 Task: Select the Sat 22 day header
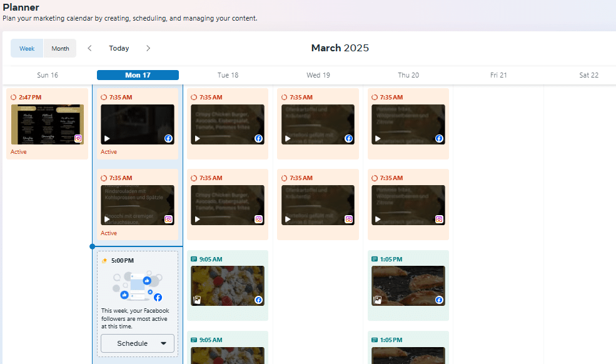tap(588, 75)
